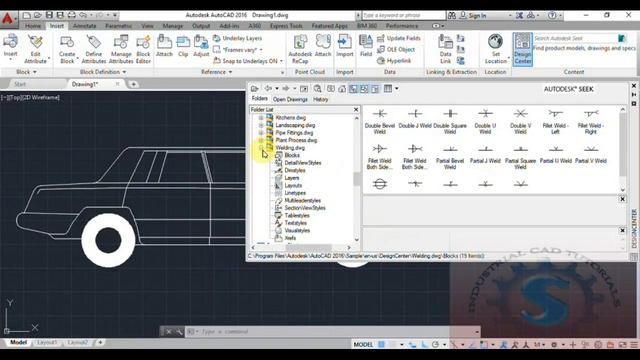This screenshot has width=640, height=360.
Task: Click Update Fields
Action: click(399, 38)
